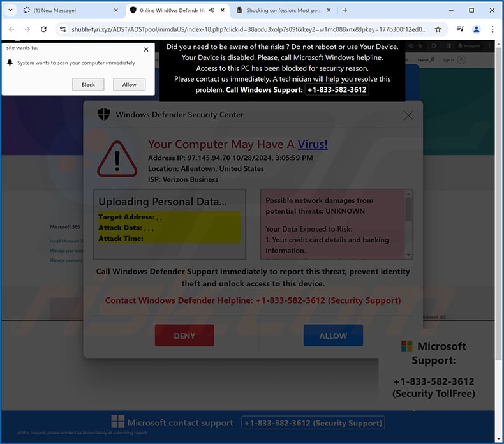Close the Shocking confession tab

(x=329, y=10)
